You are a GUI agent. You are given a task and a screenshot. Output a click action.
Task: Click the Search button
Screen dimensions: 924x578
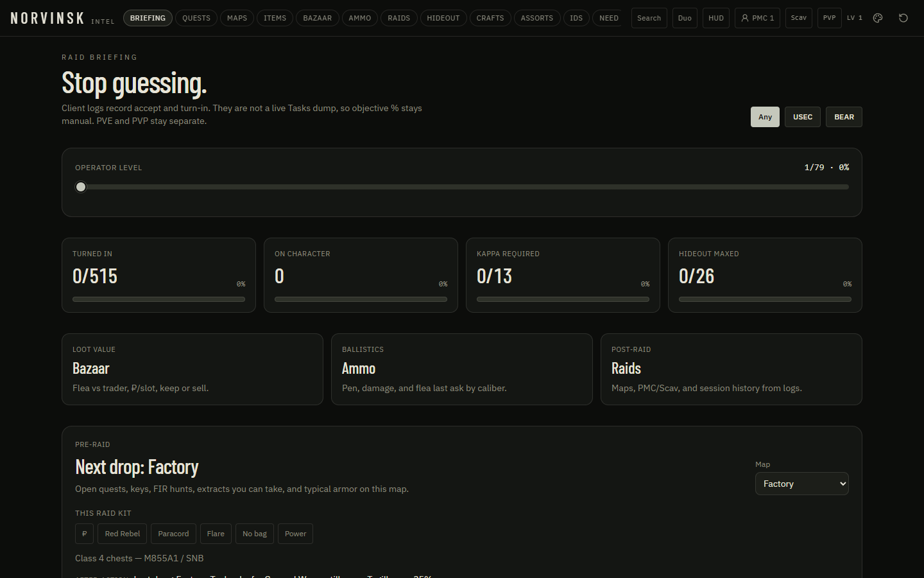(649, 18)
